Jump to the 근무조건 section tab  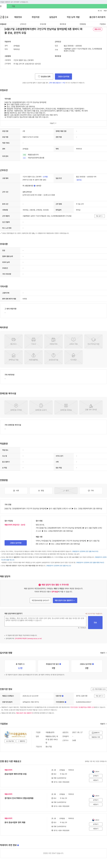[23, 24]
